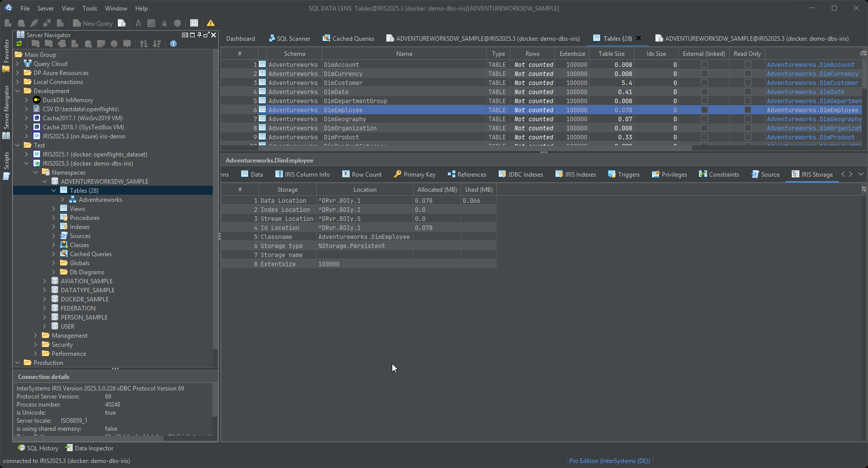Click the home icon in main toolbar
This screenshot has height=468, width=868.
(164, 23)
